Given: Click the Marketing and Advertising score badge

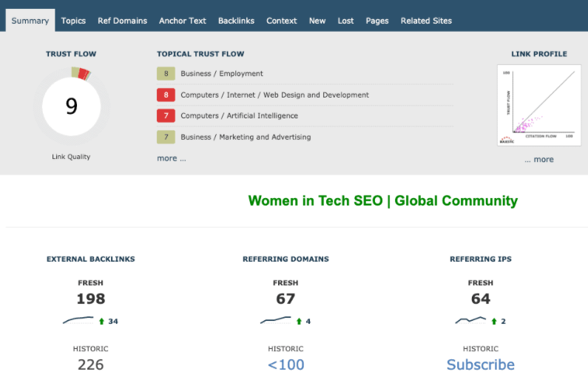Looking at the screenshot, I should coord(166,137).
